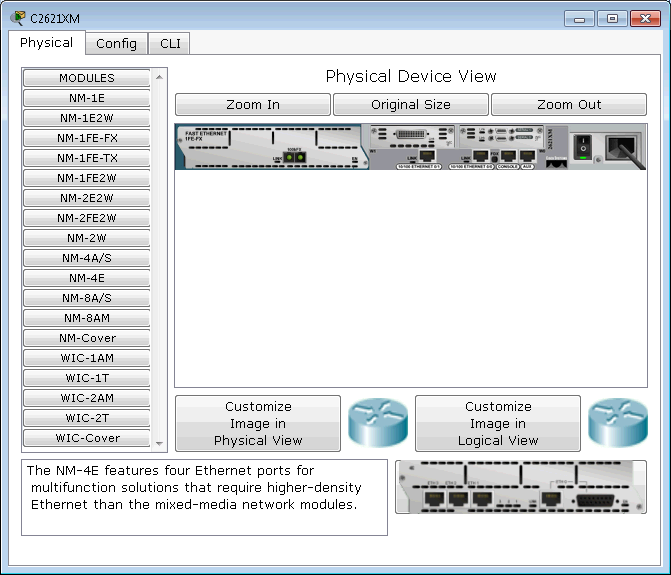Click the 10/100 Ethernet 0/1 port
Viewport: 671px width, 575px height.
427,156
